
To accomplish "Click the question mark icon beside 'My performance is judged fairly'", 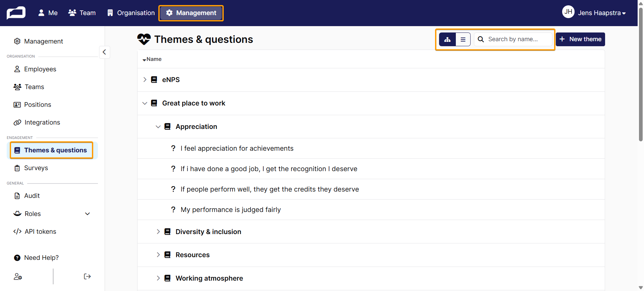I will point(173,210).
